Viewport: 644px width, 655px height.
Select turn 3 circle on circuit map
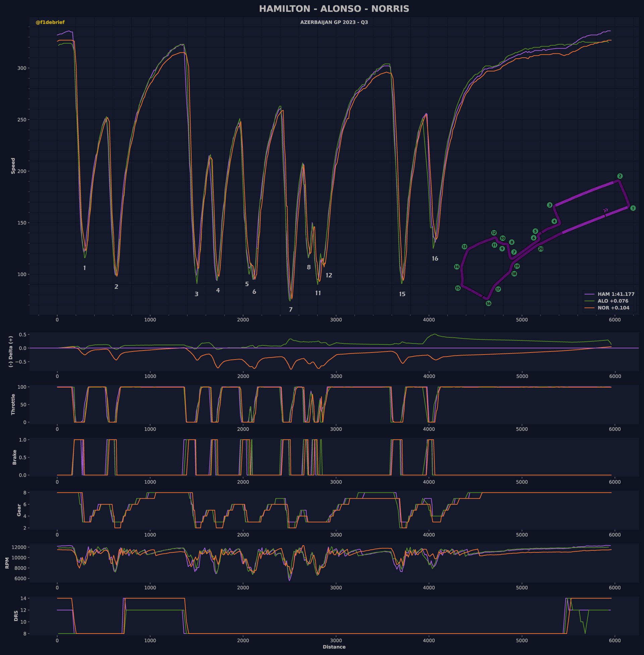click(x=550, y=205)
